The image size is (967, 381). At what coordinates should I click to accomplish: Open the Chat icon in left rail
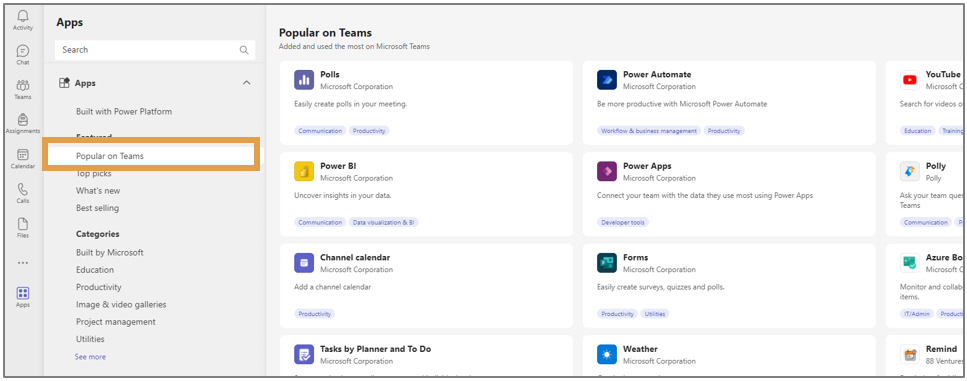point(23,51)
